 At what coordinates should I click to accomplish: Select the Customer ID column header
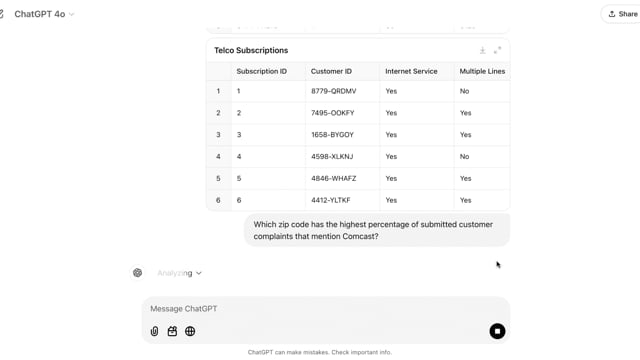(x=331, y=71)
